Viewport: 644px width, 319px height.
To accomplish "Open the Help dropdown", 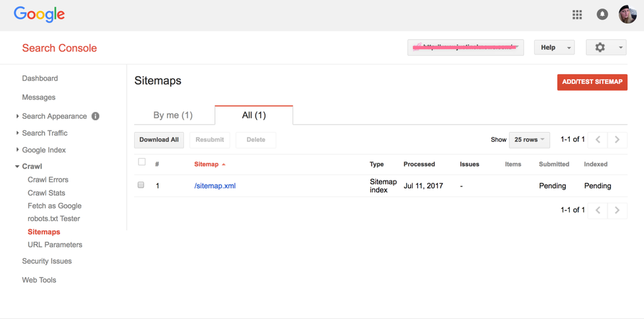I will pos(555,47).
